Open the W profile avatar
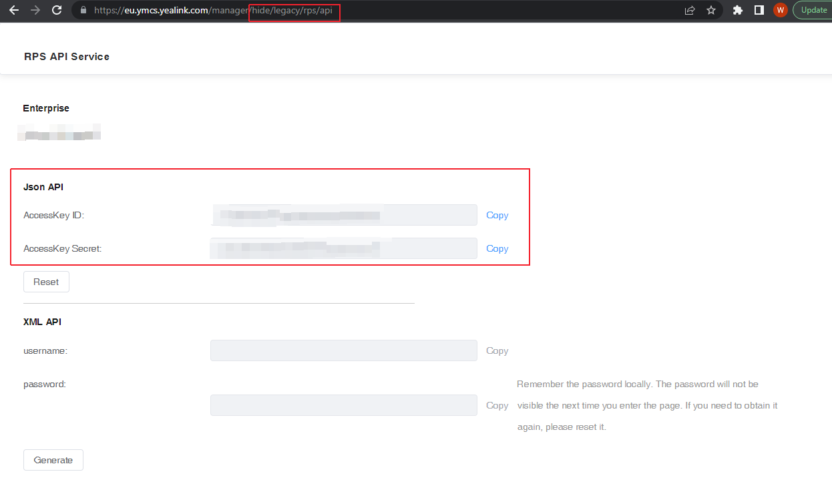Screen dimensions: 832x504 780,10
